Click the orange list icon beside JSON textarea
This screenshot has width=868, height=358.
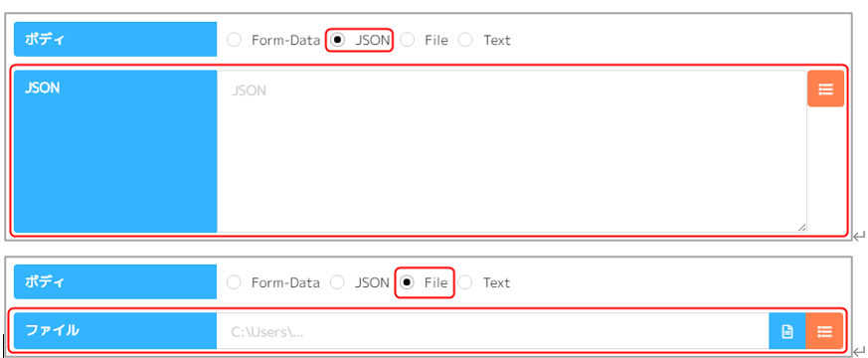pos(825,89)
